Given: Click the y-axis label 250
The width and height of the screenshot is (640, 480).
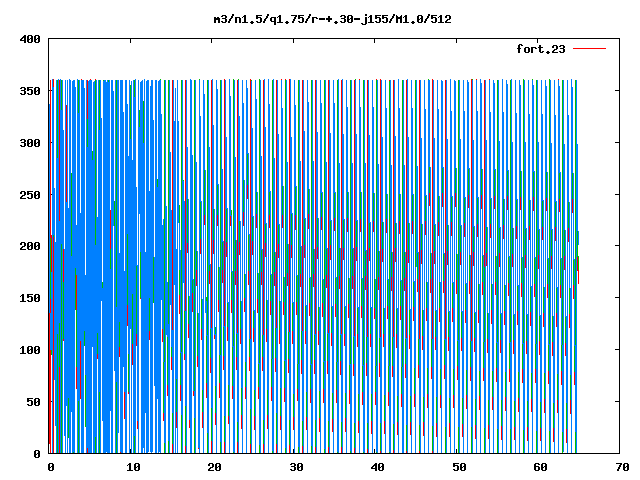Looking at the screenshot, I should [30, 195].
